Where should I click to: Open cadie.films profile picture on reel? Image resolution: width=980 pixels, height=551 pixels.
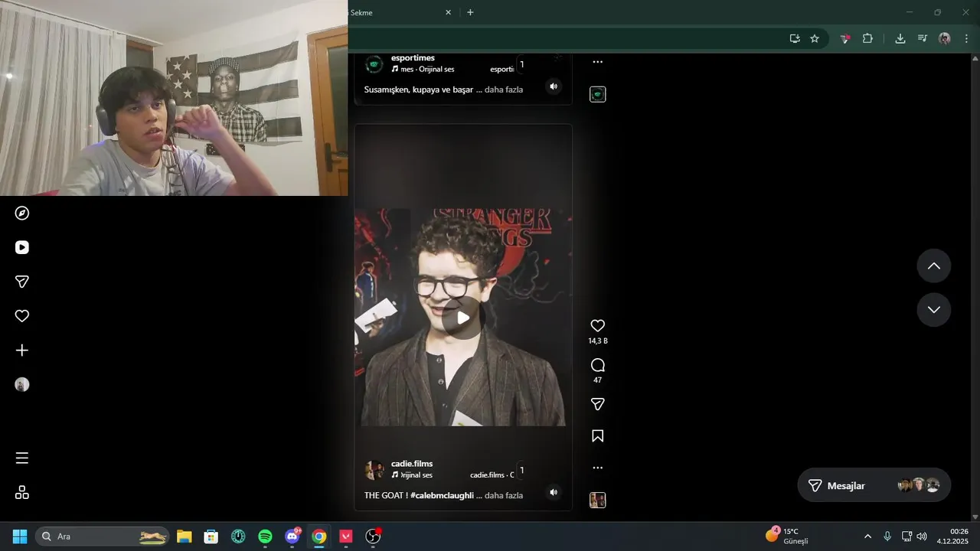[374, 470]
